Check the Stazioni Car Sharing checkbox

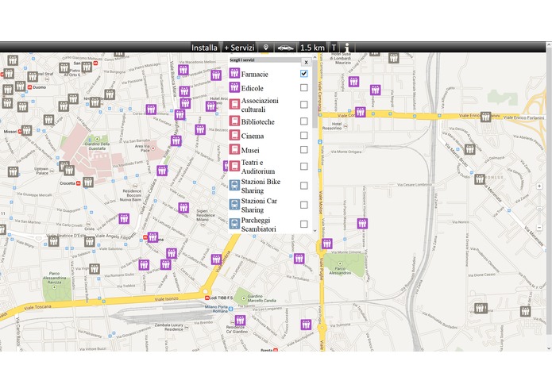(x=304, y=205)
